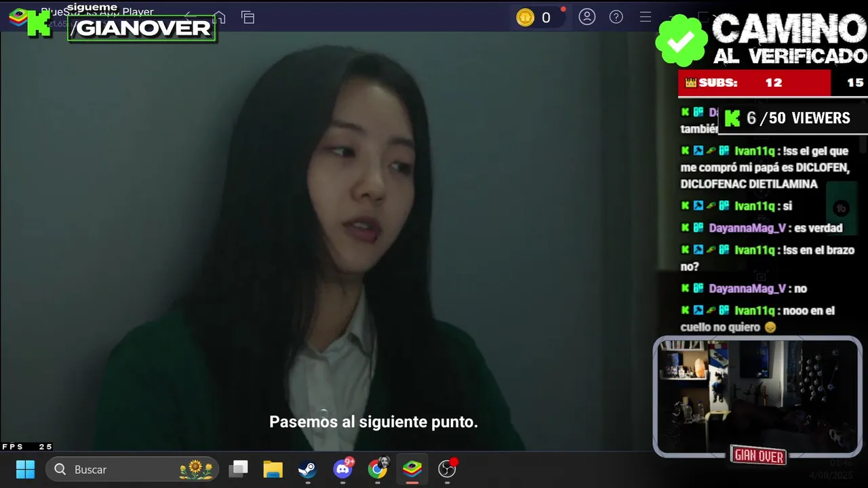This screenshot has width=868, height=488.
Task: Click chat message "nooo en el cuello no quiero"
Action: [x=758, y=319]
